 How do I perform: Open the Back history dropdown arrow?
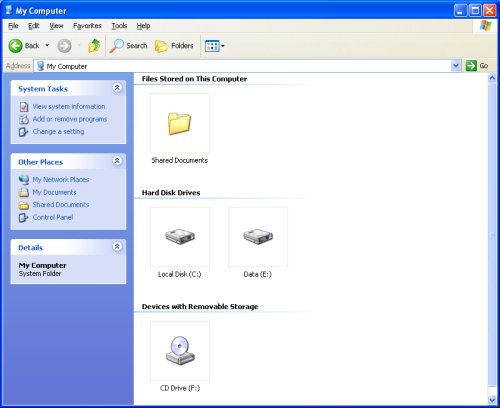(x=47, y=45)
